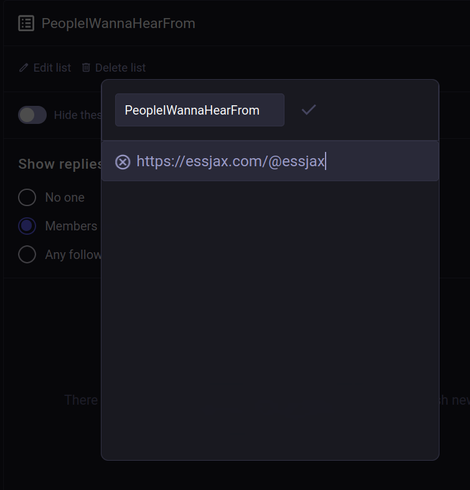Screen dimensions: 470x490
Task: Click the "Hide thes" label beside the switch
Action: coord(78,115)
